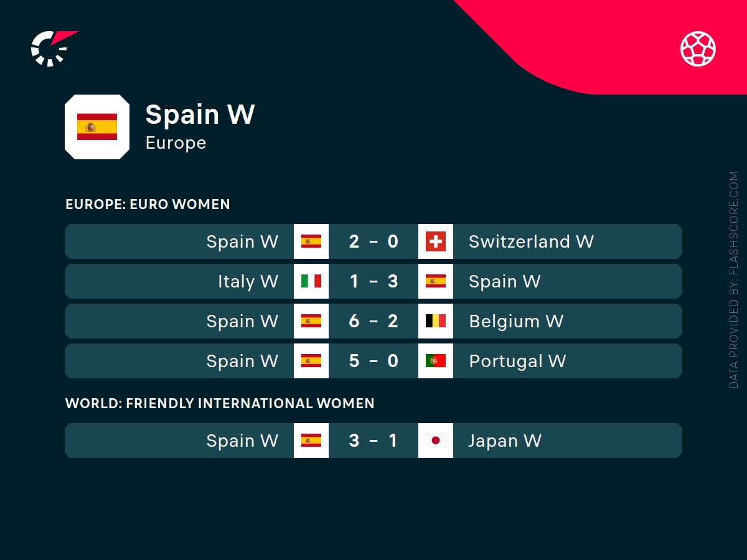
Task: Click the 6 - 2 Belgium match score
Action: coord(374,321)
